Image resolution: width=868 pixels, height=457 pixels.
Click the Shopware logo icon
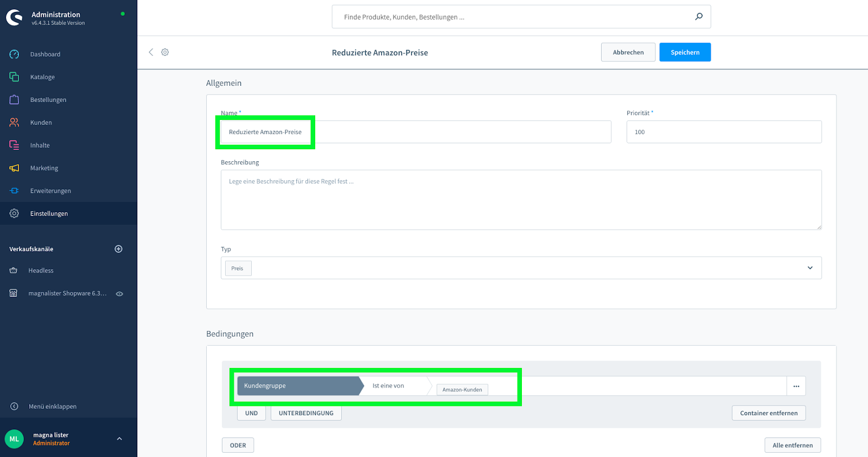(14, 17)
